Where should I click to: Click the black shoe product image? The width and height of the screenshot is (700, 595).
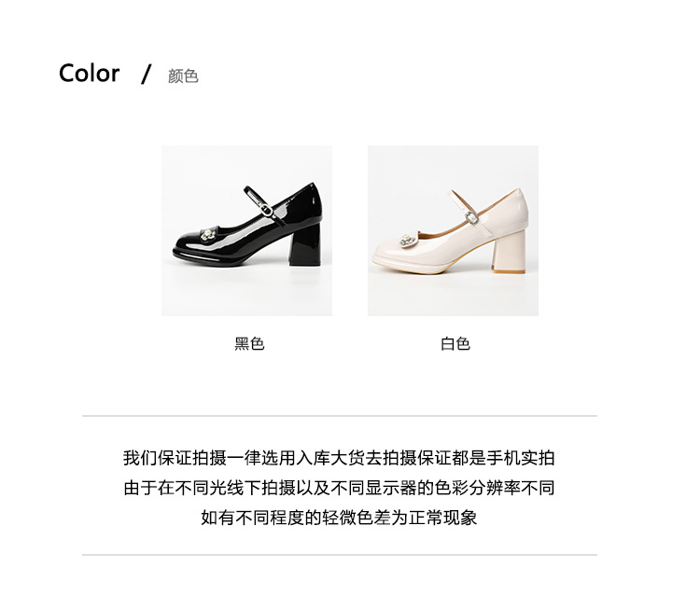pyautogui.click(x=246, y=230)
